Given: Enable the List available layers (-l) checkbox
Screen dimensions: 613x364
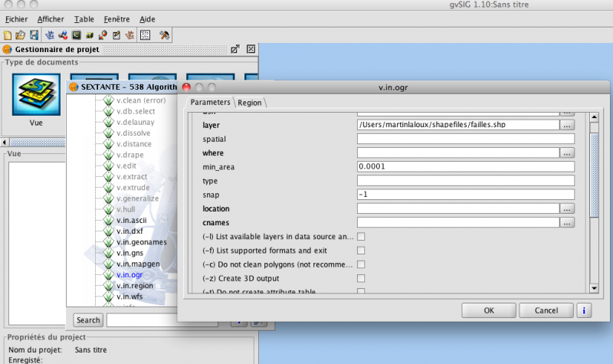Looking at the screenshot, I should [362, 236].
